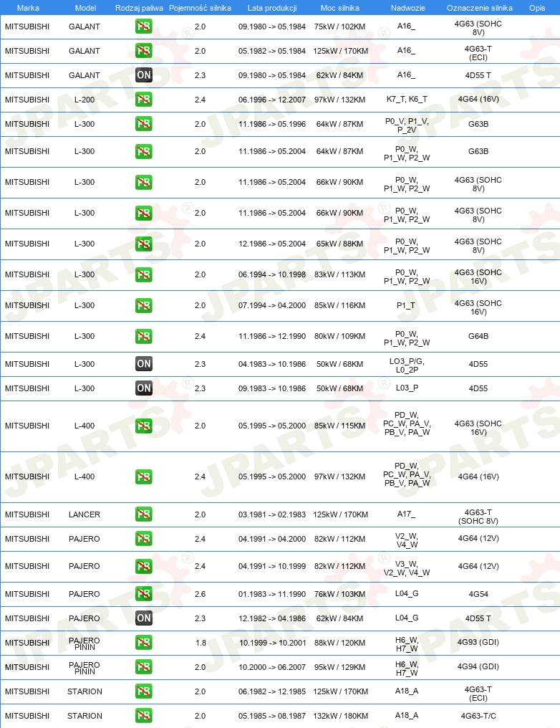Click the engine code G64B
This screenshot has height=728, width=560.
click(x=478, y=336)
